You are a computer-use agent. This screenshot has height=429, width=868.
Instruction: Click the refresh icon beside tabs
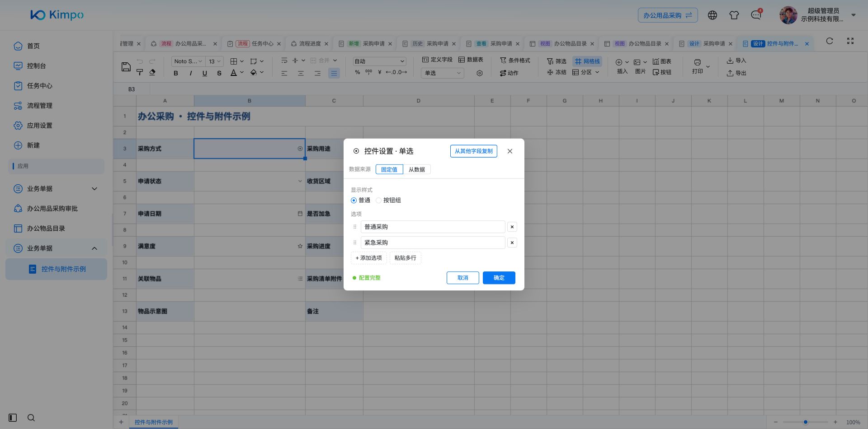click(830, 41)
